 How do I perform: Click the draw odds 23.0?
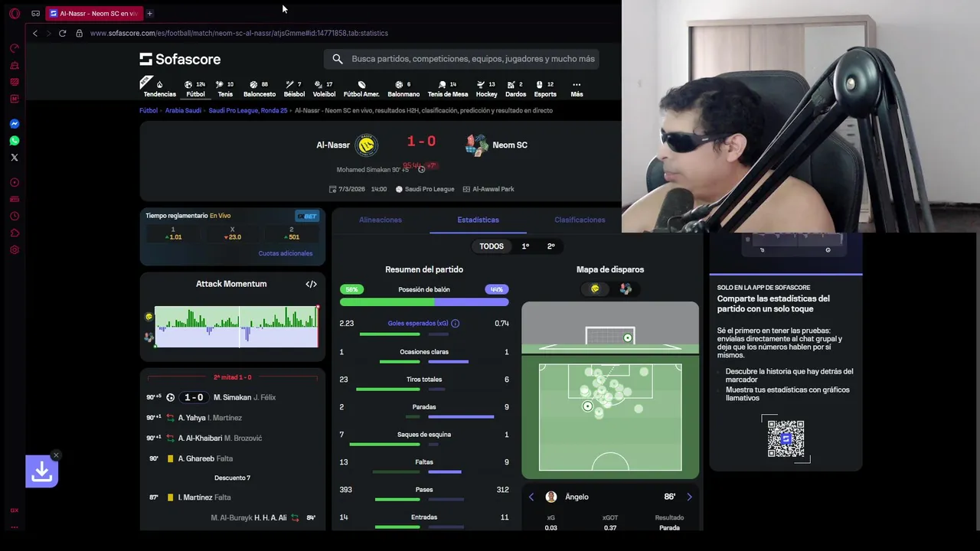232,233
